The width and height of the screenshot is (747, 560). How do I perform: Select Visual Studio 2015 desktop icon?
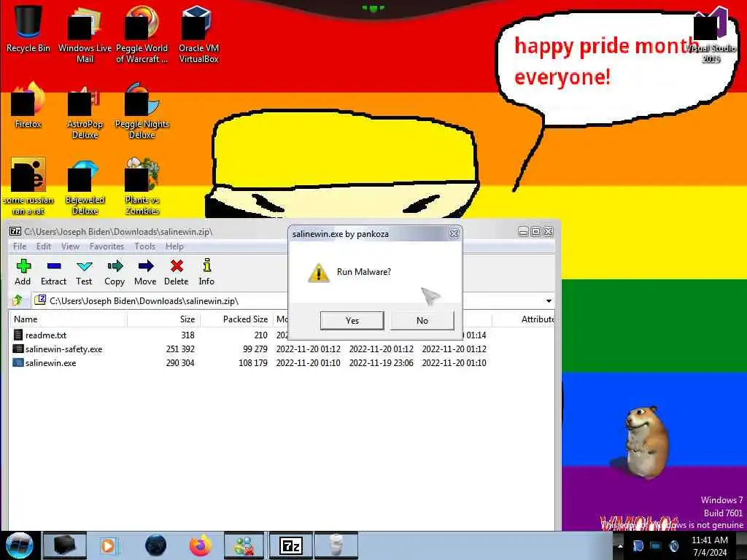coord(711,34)
